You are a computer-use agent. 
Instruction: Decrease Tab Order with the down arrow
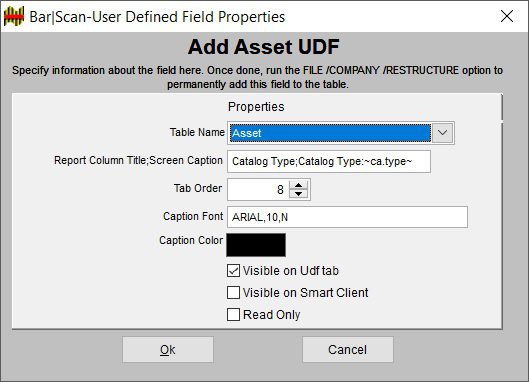click(x=298, y=194)
